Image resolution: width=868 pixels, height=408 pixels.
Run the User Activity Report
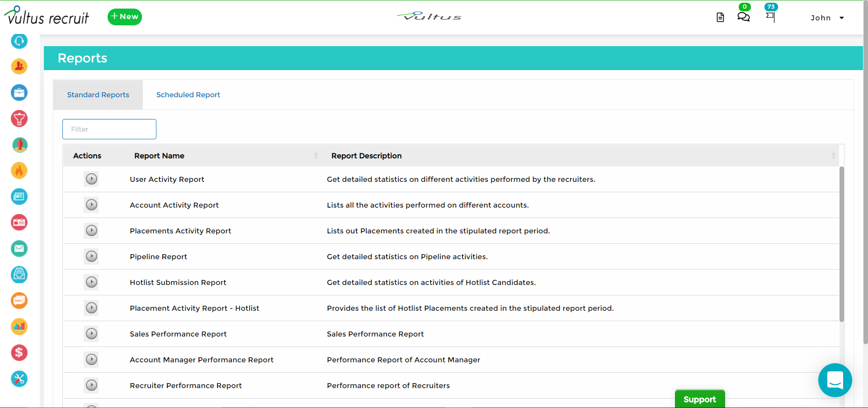coord(91,179)
